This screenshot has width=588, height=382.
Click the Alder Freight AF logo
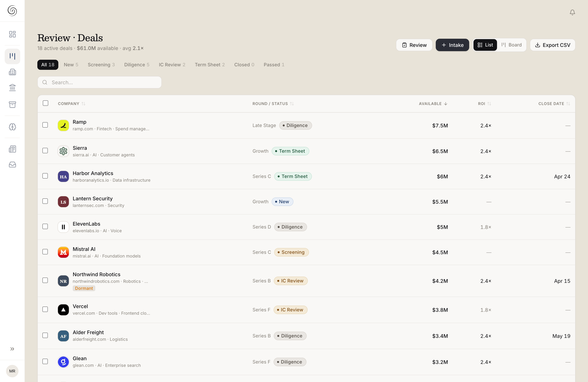(x=63, y=336)
